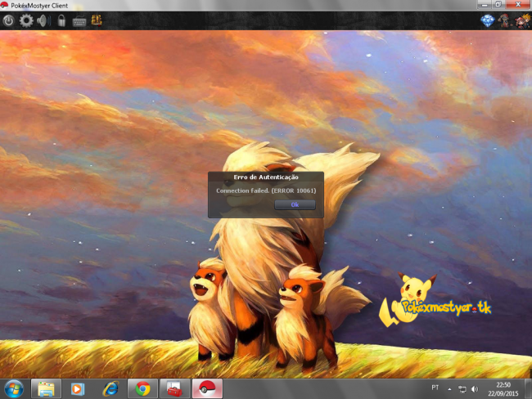Click the padlock icon in toolbar
Screen dimensions: 532x399
pyautogui.click(x=61, y=21)
